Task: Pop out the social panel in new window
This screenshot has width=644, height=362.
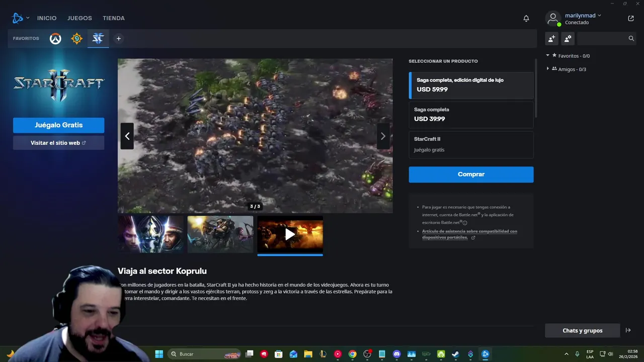Action: [x=631, y=19]
